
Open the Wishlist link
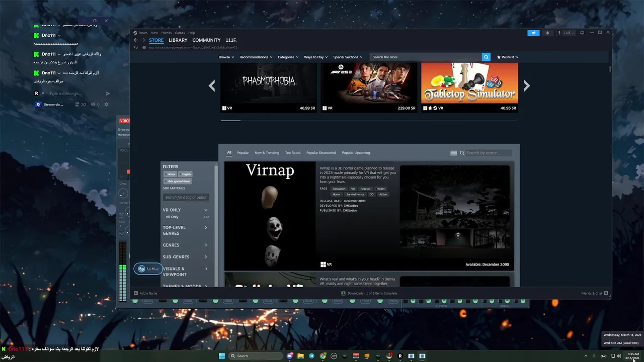pos(508,57)
